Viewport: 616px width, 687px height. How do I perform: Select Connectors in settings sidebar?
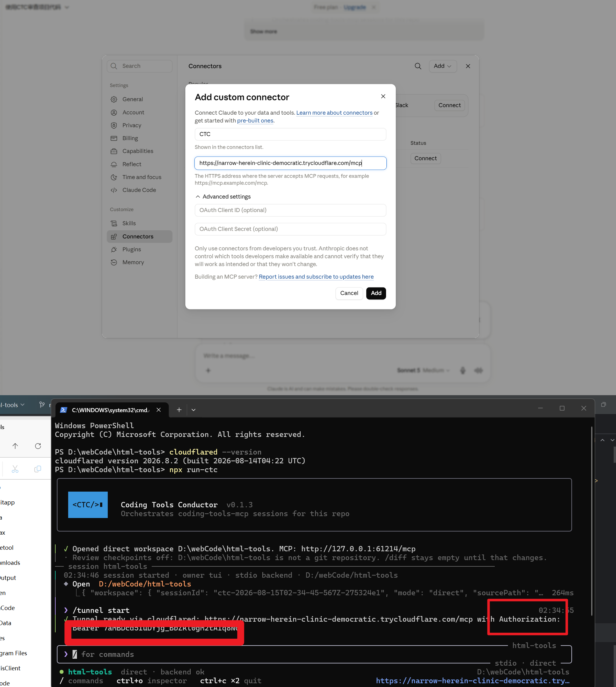coord(139,237)
